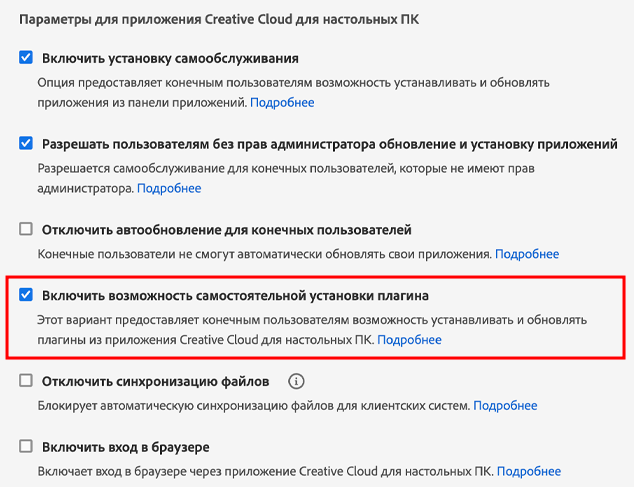634x487 pixels.
Task: Enable 'Отключить синхронизацию файлов' checkbox
Action: [26, 381]
